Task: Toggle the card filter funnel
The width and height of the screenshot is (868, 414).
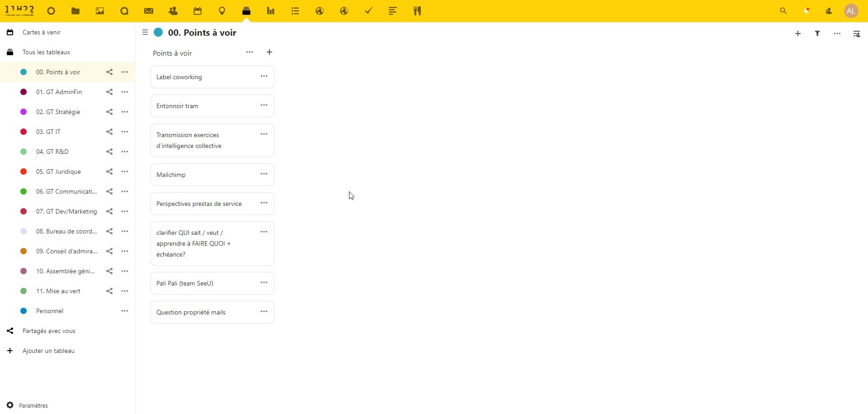Action: (817, 33)
